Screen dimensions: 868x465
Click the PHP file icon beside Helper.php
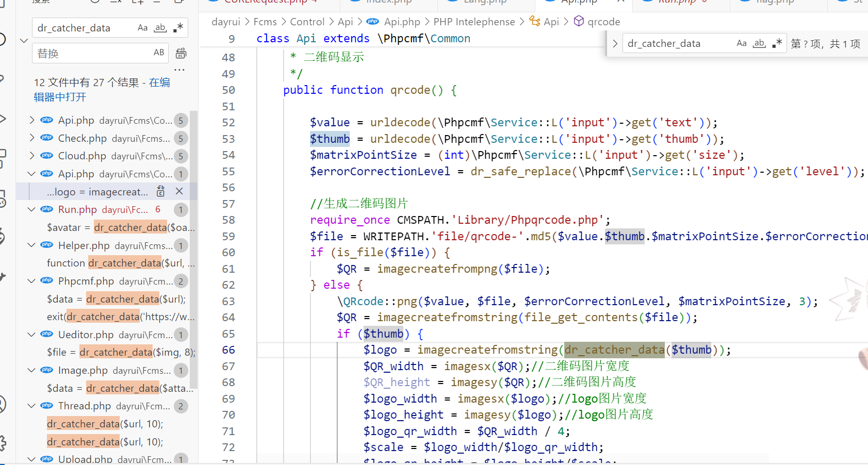pyautogui.click(x=47, y=245)
